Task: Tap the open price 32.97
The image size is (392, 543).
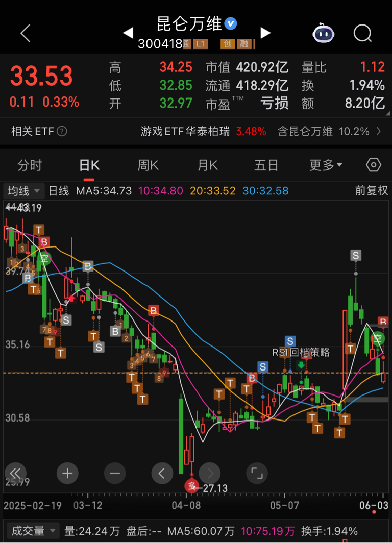Action: (x=176, y=103)
